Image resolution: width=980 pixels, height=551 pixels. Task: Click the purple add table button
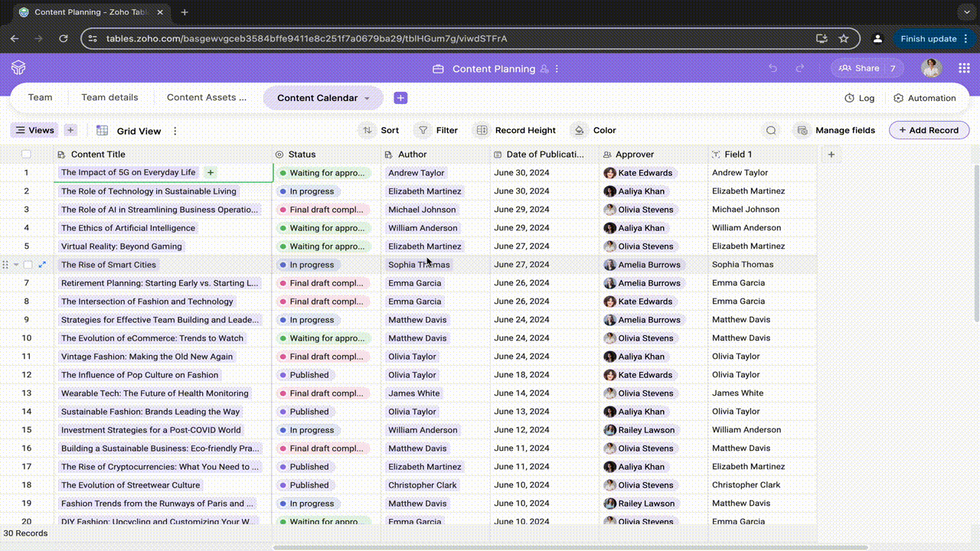[400, 98]
